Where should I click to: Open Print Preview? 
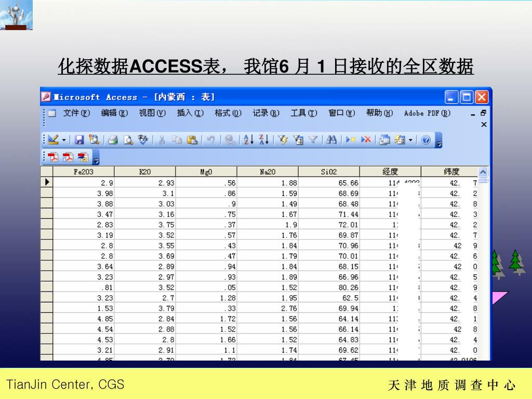pyautogui.click(x=128, y=140)
